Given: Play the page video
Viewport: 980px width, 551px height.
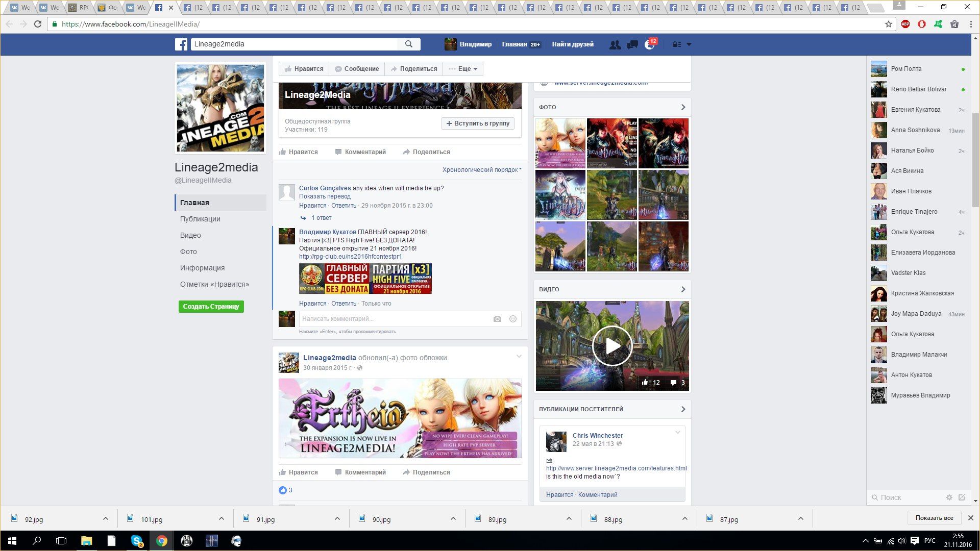Looking at the screenshot, I should 612,346.
